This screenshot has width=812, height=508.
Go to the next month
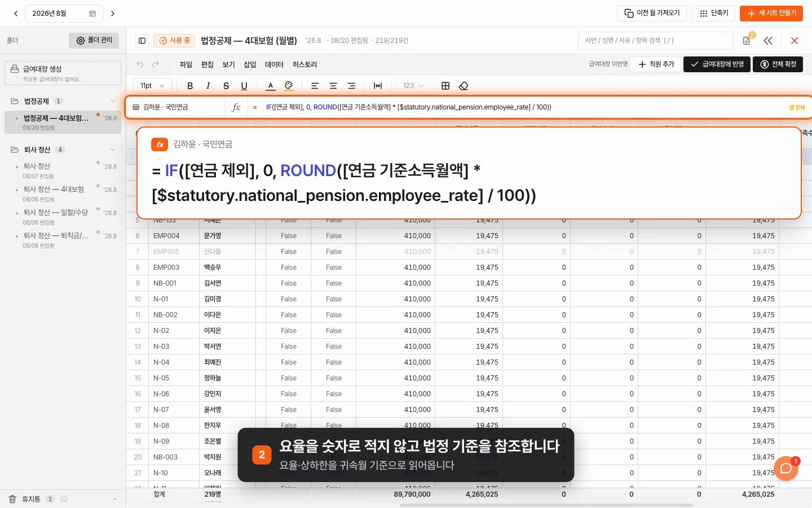[113, 14]
